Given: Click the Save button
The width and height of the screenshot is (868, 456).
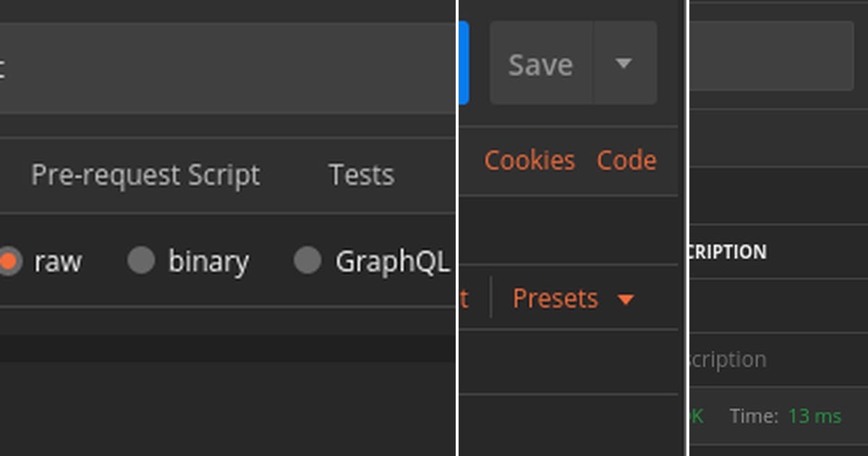Looking at the screenshot, I should point(540,64).
